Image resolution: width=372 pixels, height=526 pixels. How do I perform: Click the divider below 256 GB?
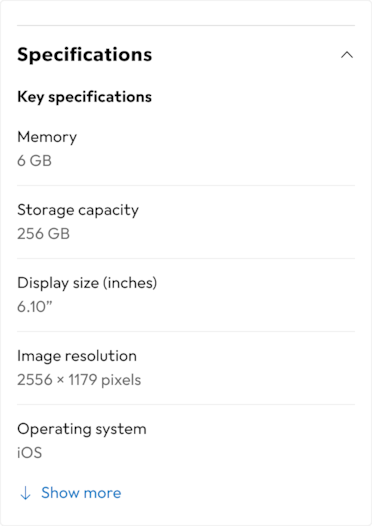(x=186, y=258)
